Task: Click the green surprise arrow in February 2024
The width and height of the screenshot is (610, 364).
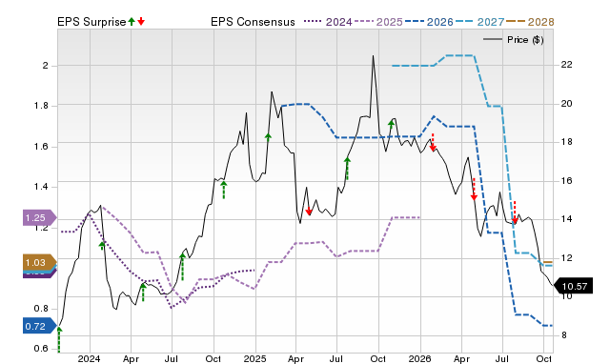Action: click(102, 246)
